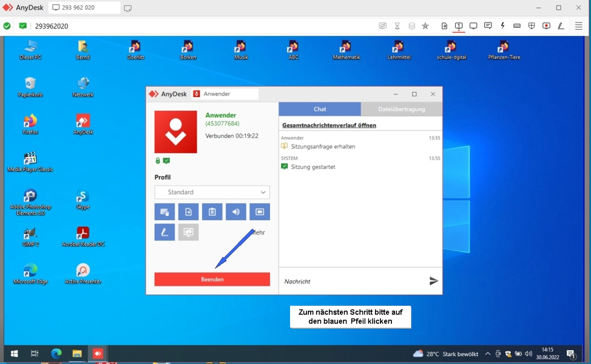Open the chat icon in the AnyDesk toolbar
This screenshot has height=364, width=591.
tap(488, 26)
